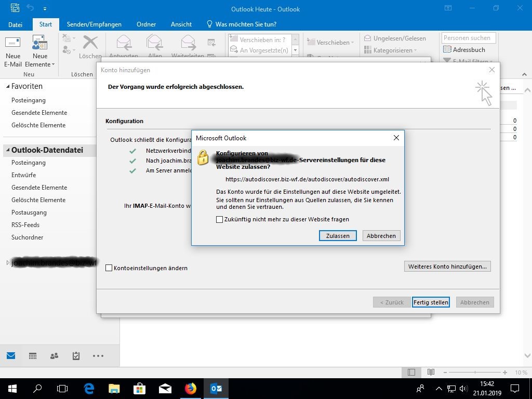532x399 pixels.
Task: Open the Calendar view icon
Action: tap(33, 355)
